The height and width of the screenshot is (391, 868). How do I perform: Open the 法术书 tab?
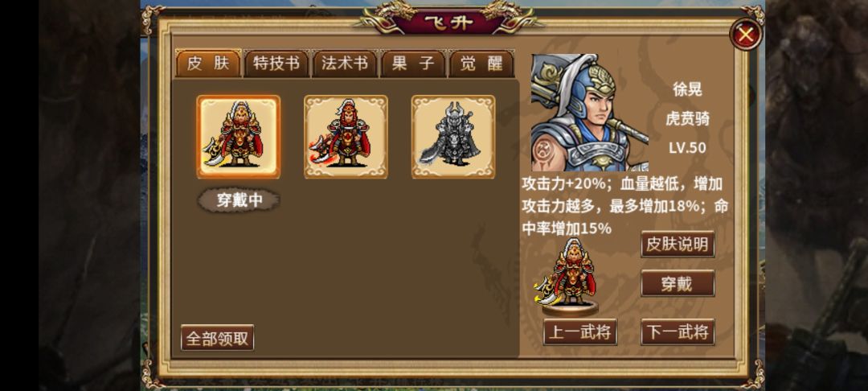[x=345, y=64]
